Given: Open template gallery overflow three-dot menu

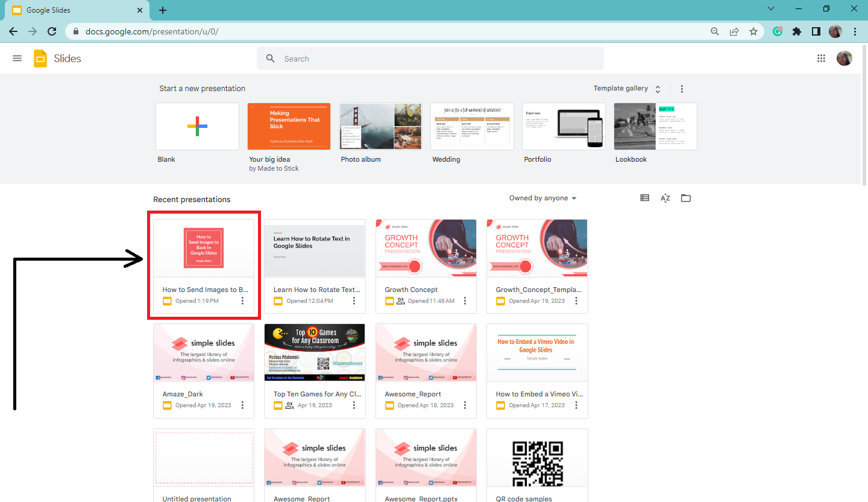Looking at the screenshot, I should pos(682,88).
